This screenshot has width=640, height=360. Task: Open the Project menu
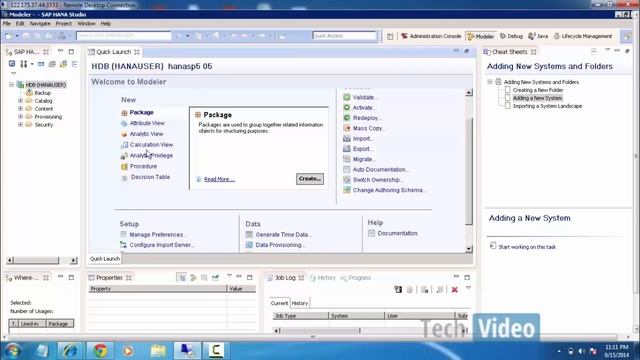(x=64, y=24)
